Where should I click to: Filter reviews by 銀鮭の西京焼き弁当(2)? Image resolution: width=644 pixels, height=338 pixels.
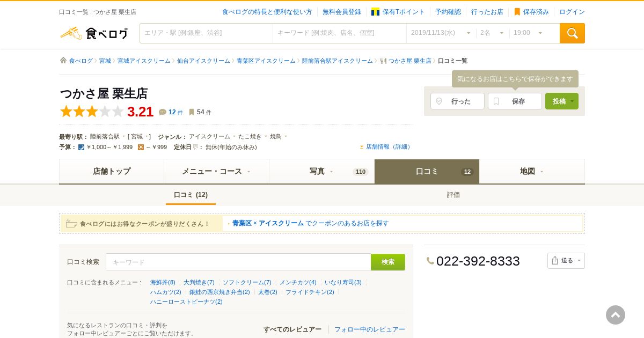click(219, 292)
